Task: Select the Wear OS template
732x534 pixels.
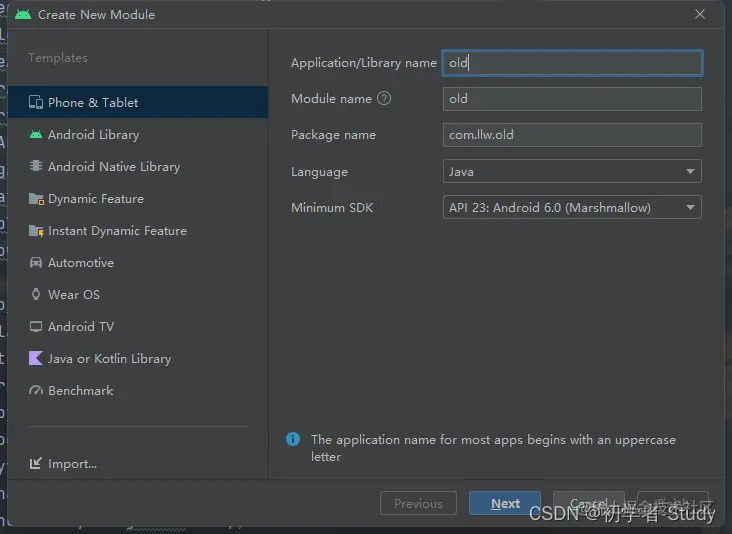Action: click(138, 295)
